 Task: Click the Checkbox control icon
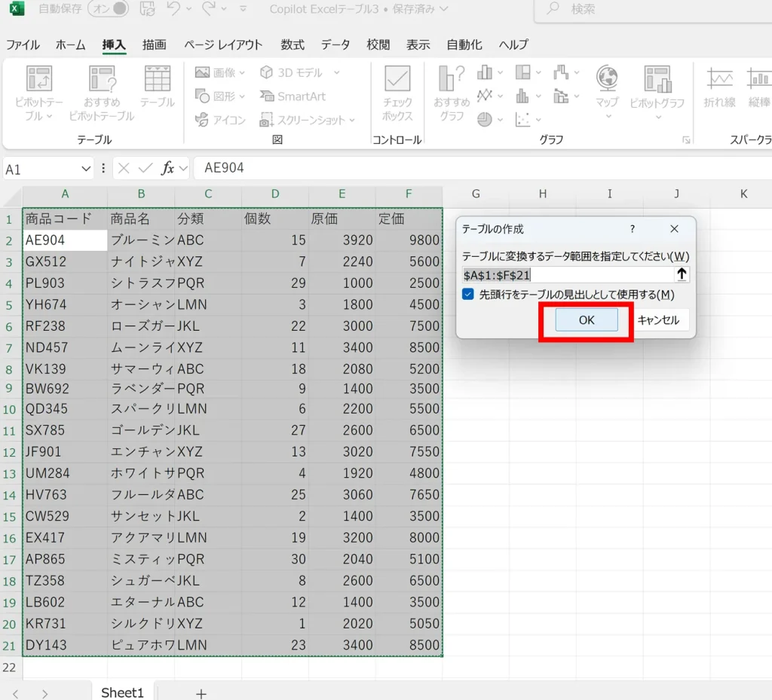point(397,79)
